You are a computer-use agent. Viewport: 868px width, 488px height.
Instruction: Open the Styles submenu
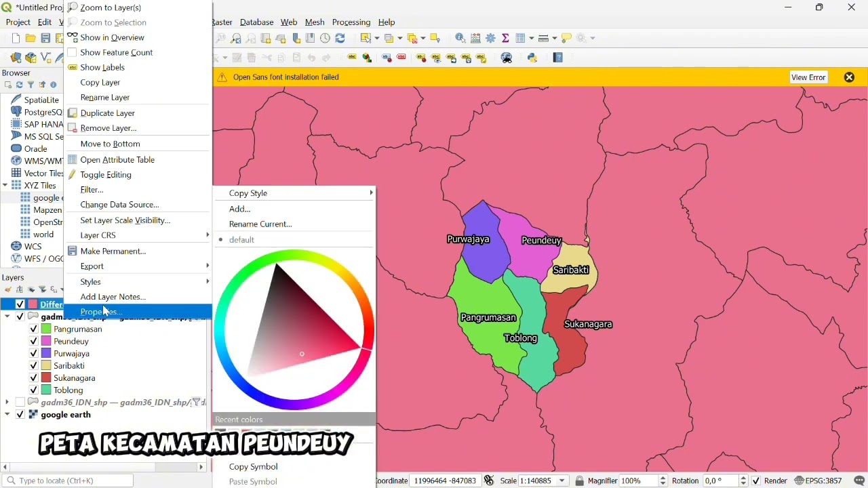[x=138, y=282]
